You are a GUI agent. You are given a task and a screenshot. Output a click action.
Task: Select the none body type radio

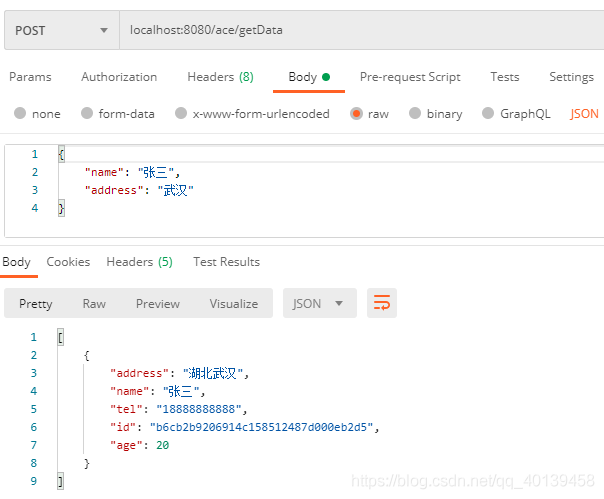20,114
